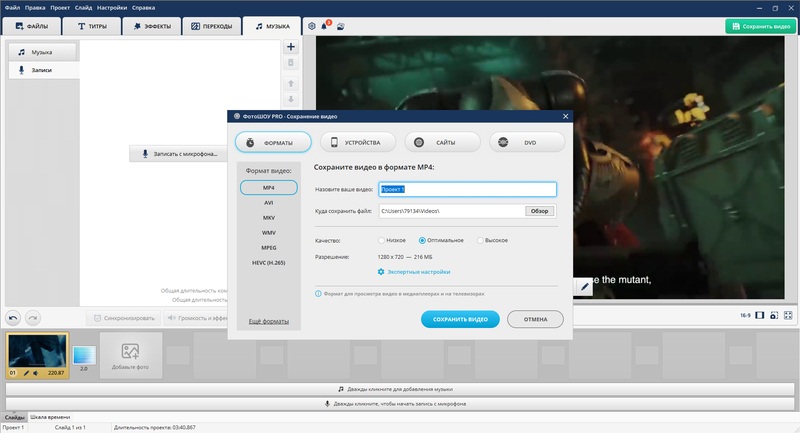Open the Файл menu
The height and width of the screenshot is (433, 800).
point(13,8)
